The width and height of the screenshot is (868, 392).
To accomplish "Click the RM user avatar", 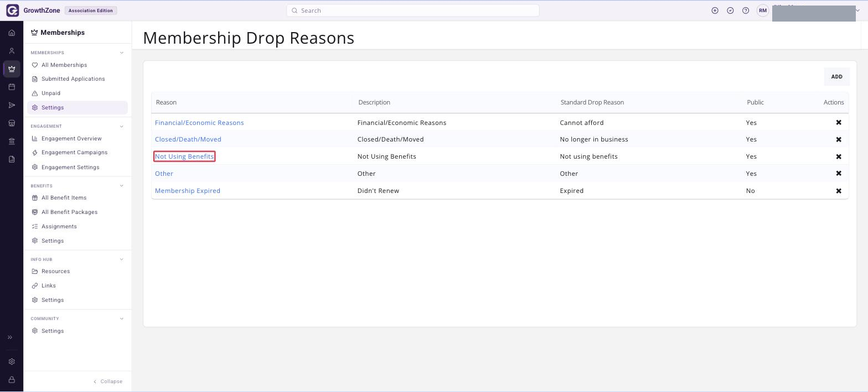I will tap(763, 11).
